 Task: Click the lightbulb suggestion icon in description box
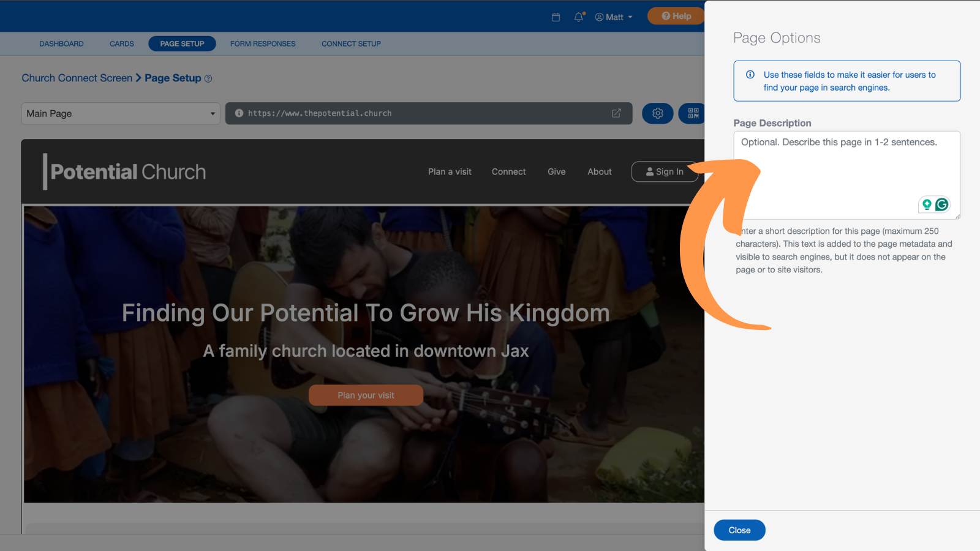point(927,204)
